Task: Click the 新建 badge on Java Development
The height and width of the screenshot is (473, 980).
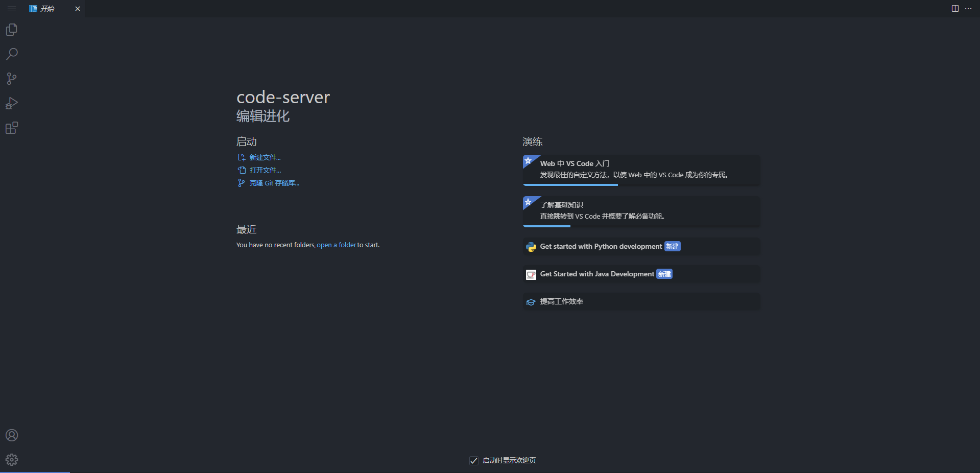Action: point(664,274)
